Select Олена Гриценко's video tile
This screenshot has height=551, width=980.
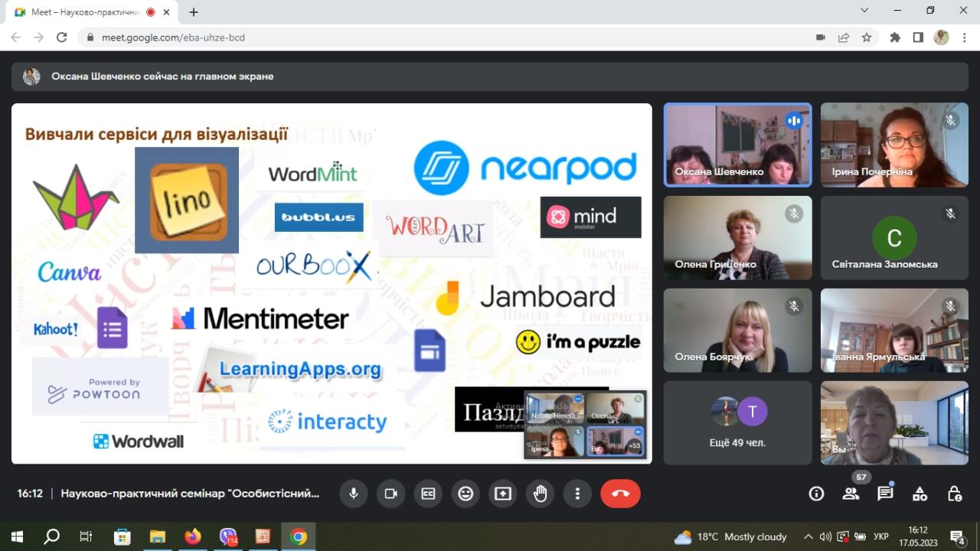[737, 238]
